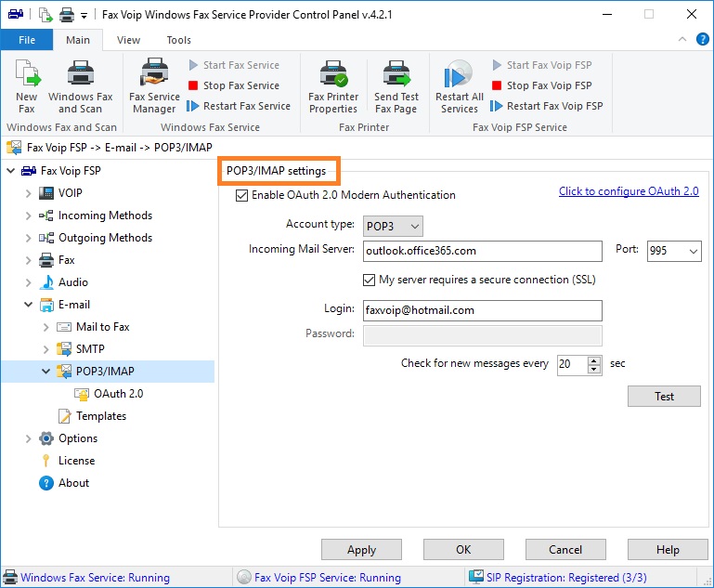Screen dimensions: 714x588
Task: Collapse E-mail tree node arrow
Action: coord(28,305)
